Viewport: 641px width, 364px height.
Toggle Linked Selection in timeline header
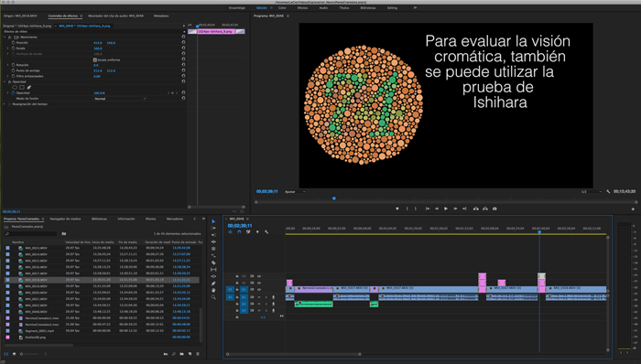click(248, 231)
